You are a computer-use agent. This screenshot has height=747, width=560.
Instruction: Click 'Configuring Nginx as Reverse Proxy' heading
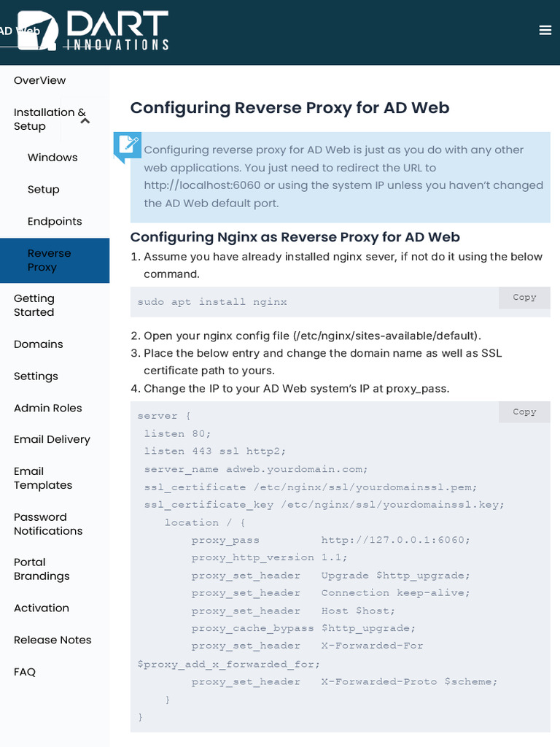click(295, 237)
